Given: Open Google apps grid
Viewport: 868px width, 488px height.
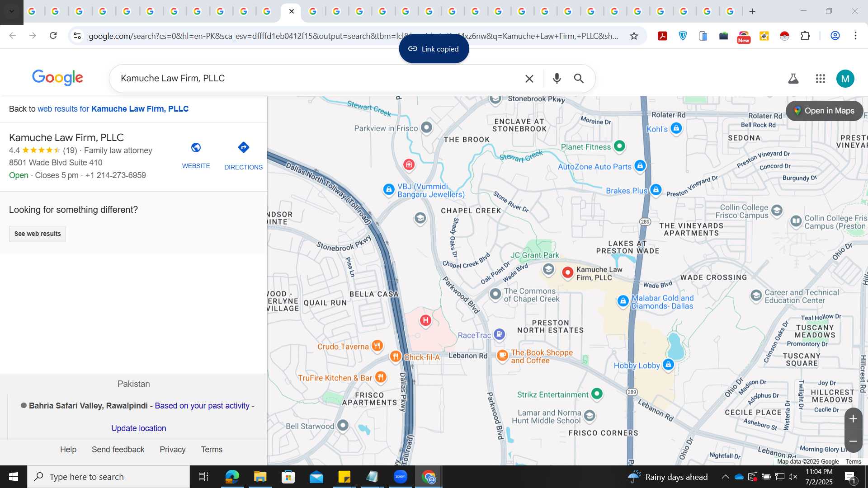Looking at the screenshot, I should point(820,79).
